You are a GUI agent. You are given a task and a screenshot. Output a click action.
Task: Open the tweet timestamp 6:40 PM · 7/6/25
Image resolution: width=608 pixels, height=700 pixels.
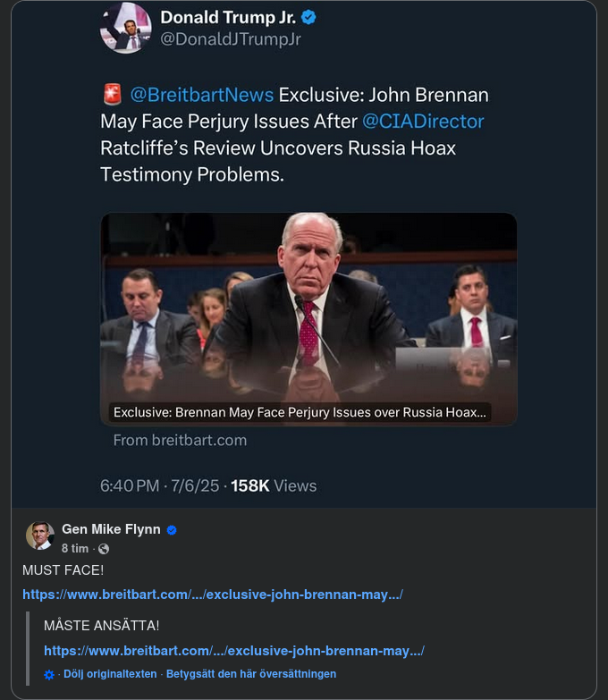pos(161,485)
